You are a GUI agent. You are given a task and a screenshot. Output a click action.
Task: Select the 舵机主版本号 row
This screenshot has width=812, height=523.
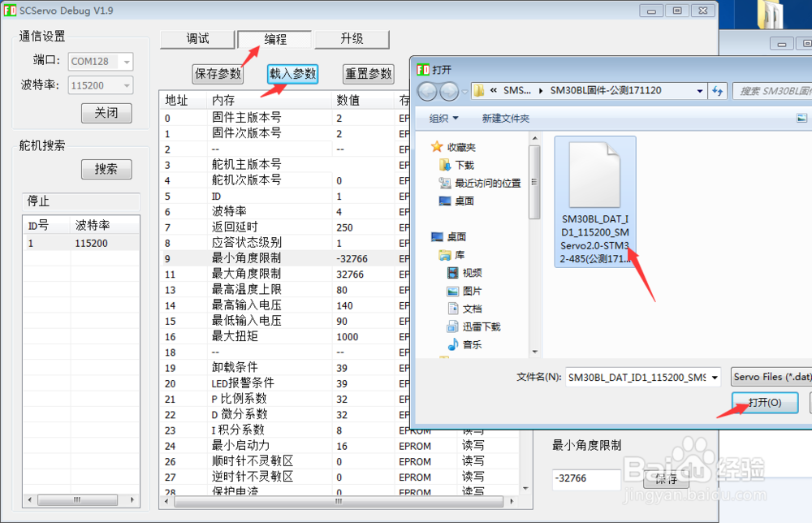pyautogui.click(x=285, y=165)
